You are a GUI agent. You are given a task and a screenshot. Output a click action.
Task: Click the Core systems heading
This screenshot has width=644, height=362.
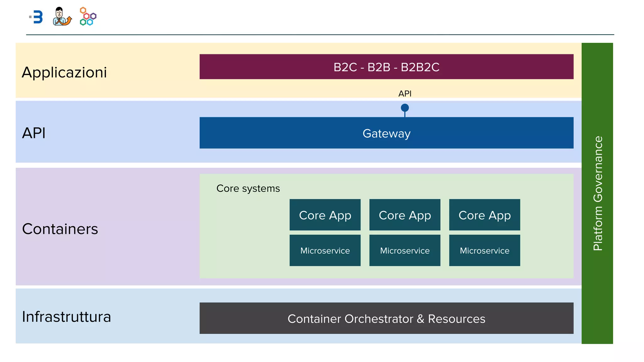click(248, 189)
